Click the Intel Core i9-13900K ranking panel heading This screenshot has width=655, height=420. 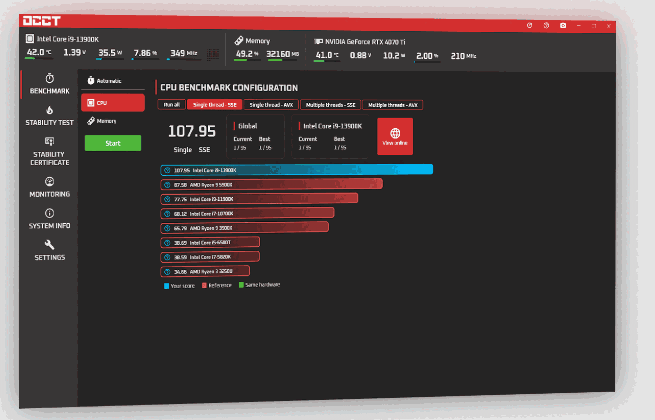(333, 126)
